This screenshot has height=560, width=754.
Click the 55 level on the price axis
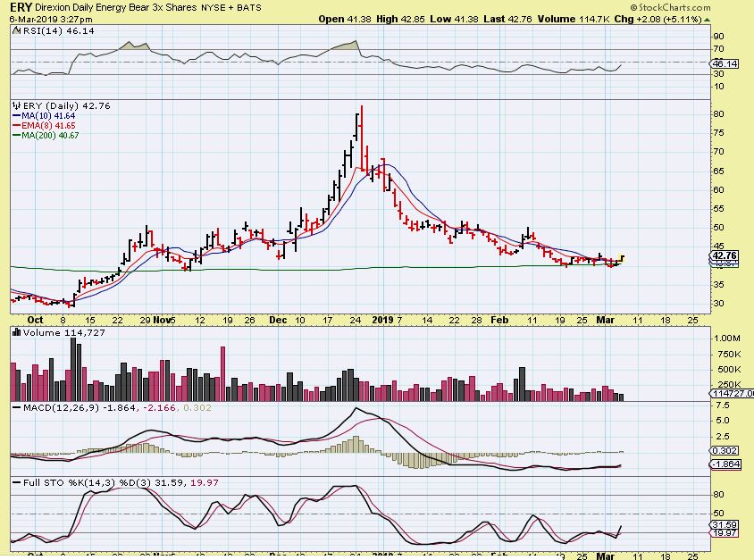[x=719, y=209]
